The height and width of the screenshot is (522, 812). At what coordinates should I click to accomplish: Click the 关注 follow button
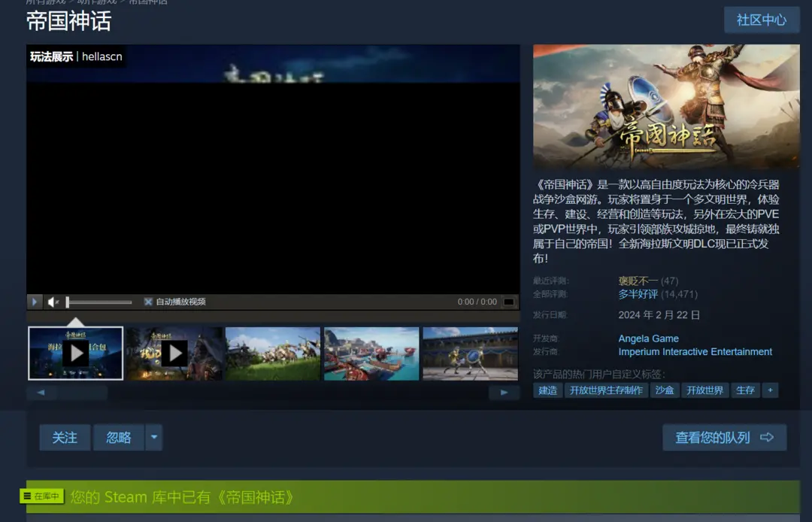(x=65, y=437)
